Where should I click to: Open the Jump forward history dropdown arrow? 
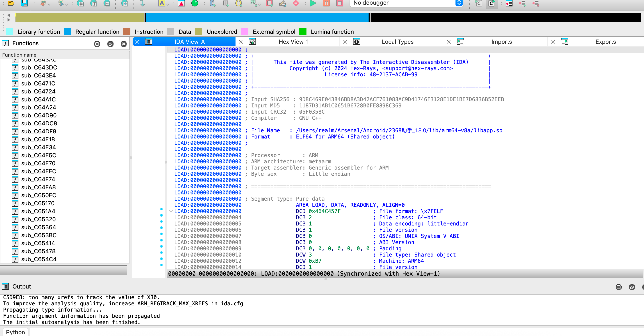coord(67,4)
